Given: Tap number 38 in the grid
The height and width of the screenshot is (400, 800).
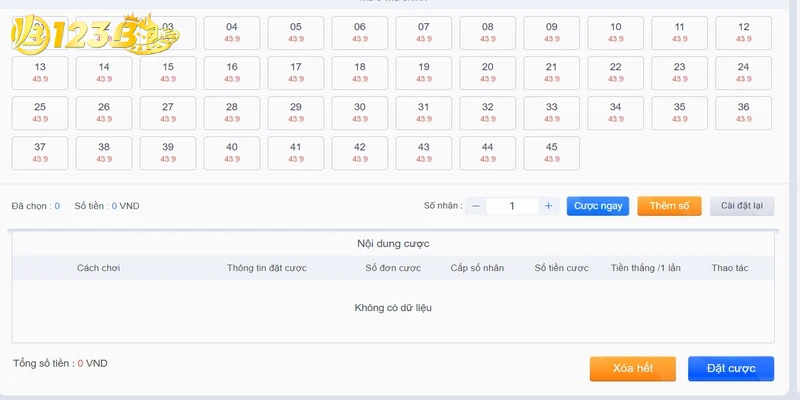Looking at the screenshot, I should pos(104,153).
